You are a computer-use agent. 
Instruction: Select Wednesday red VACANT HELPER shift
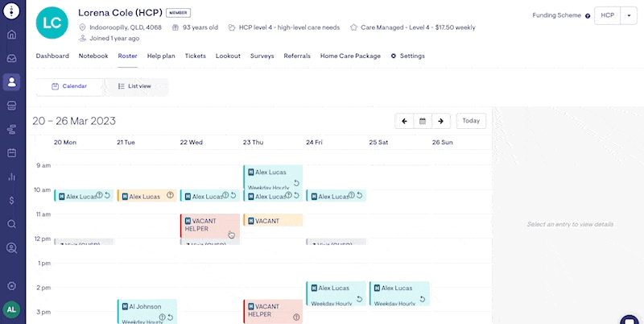tap(209, 225)
